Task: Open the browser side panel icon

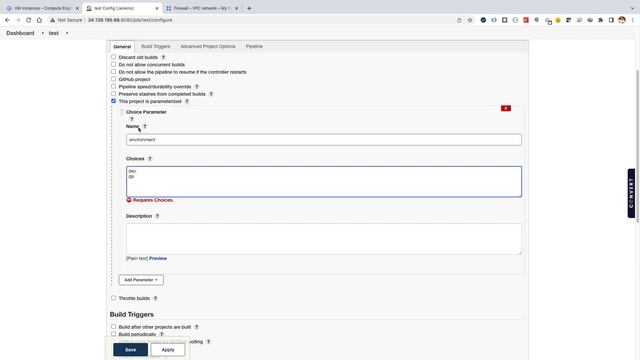Action: (x=611, y=20)
